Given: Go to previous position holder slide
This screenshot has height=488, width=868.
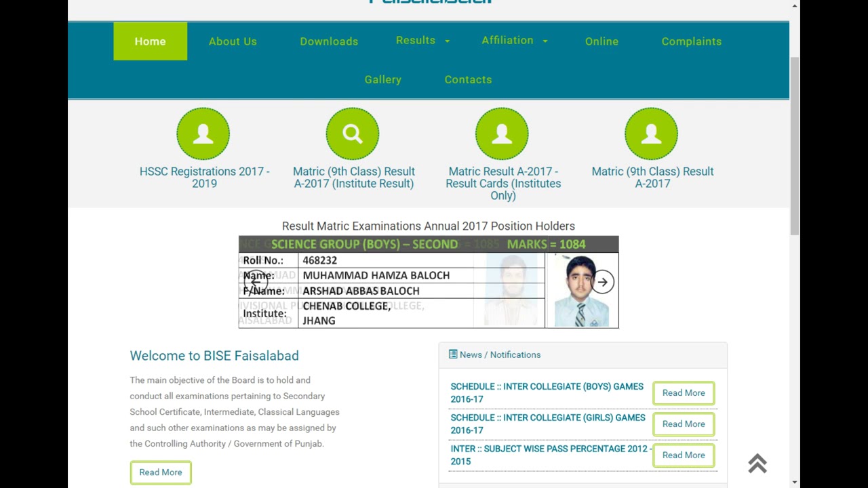Looking at the screenshot, I should pos(256,282).
